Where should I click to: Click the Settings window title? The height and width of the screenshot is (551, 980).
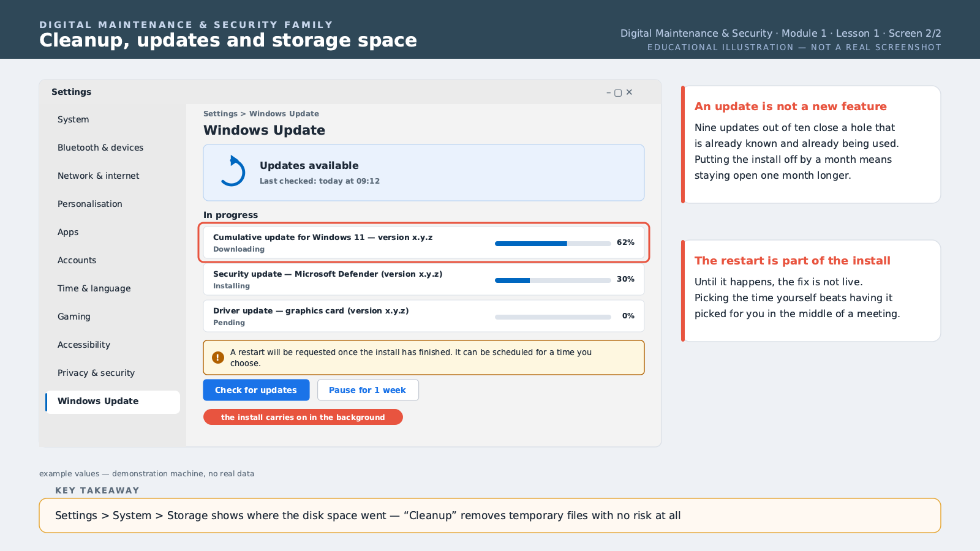click(x=72, y=92)
